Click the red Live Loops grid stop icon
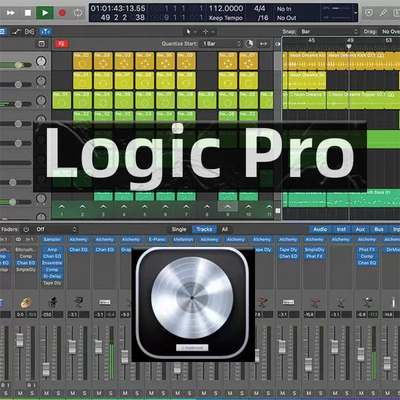This screenshot has width=400, height=400. (x=62, y=44)
